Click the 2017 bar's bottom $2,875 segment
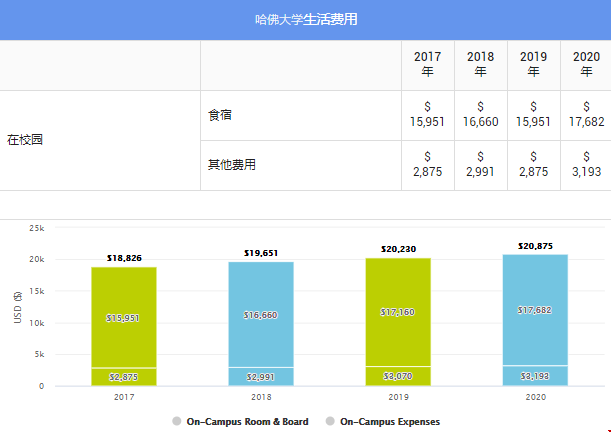This screenshot has width=611, height=432. [x=124, y=377]
